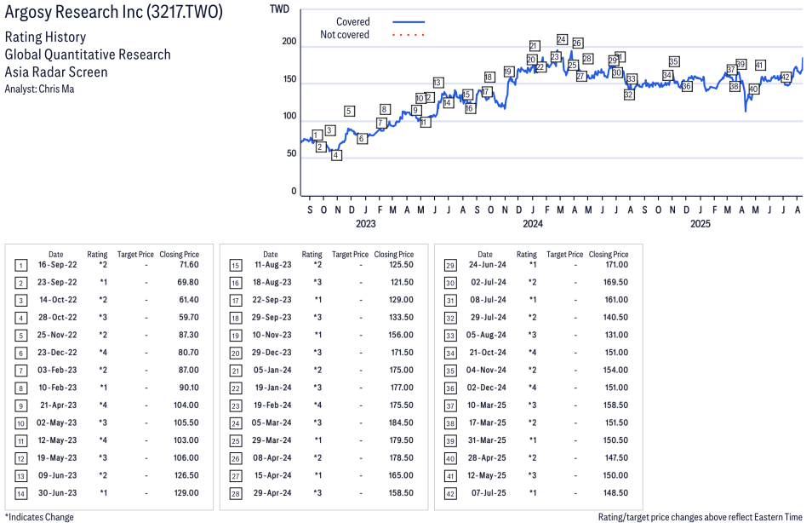
Task: Click the 50 value on the y-axis
Action: tap(292, 153)
